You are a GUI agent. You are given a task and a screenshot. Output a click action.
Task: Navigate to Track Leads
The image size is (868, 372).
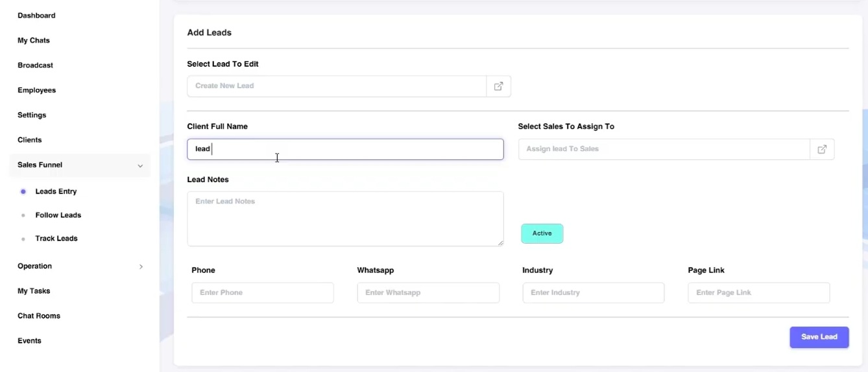56,238
